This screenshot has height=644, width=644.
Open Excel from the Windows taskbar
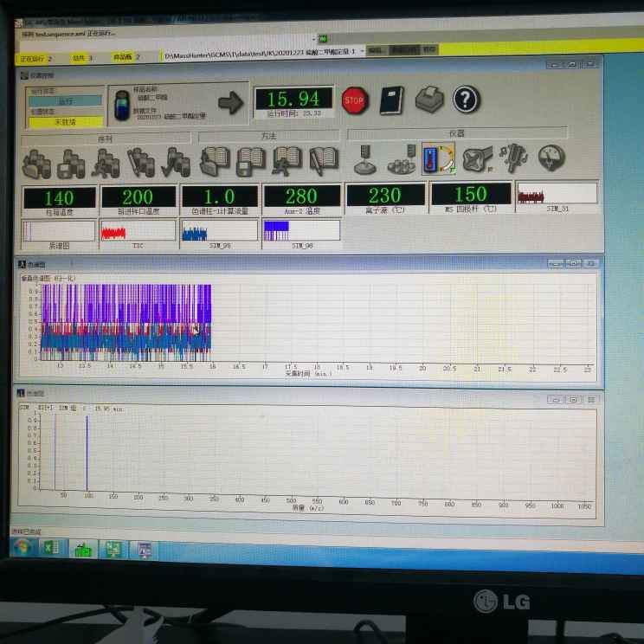[51, 548]
